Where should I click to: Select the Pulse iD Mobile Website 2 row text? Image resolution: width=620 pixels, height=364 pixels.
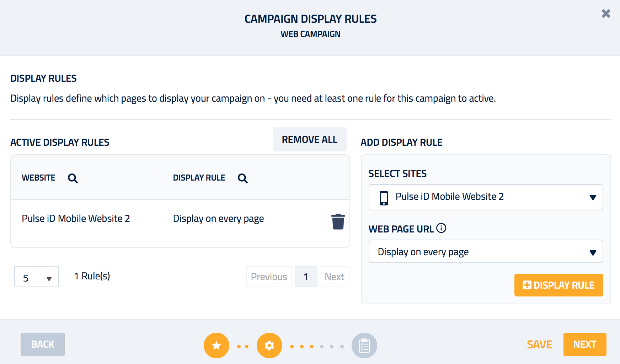76,218
